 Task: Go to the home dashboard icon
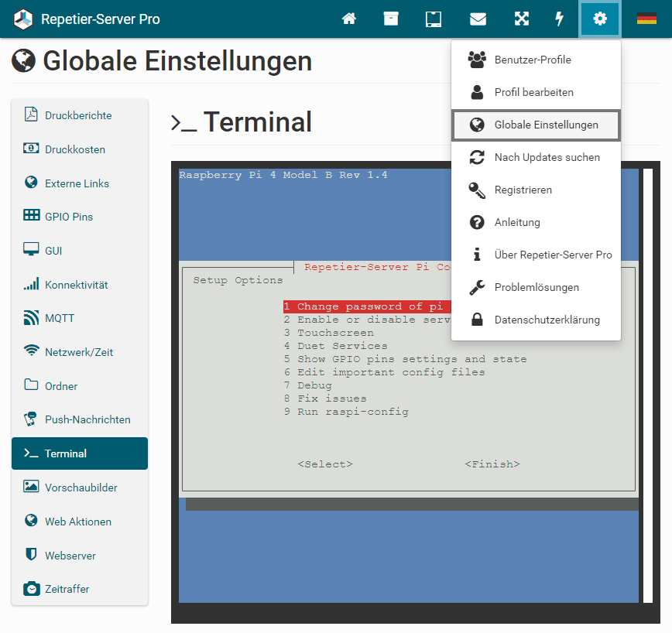pos(349,19)
